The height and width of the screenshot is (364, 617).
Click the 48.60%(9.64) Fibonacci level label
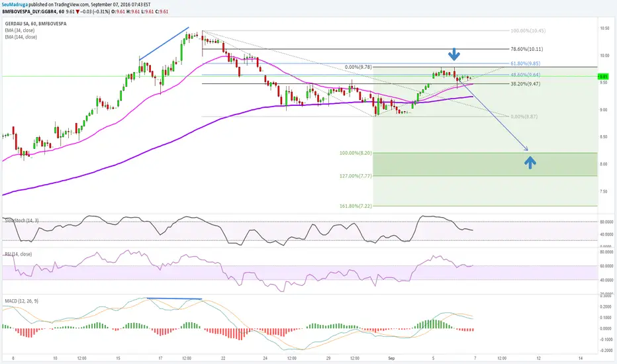[526, 75]
